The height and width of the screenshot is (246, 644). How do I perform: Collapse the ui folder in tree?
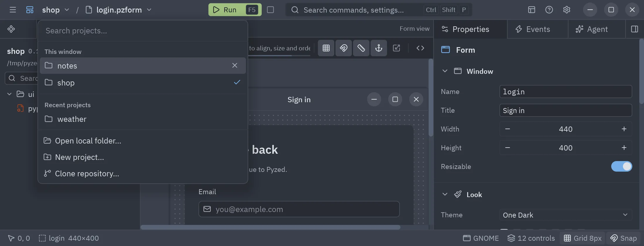pos(9,94)
